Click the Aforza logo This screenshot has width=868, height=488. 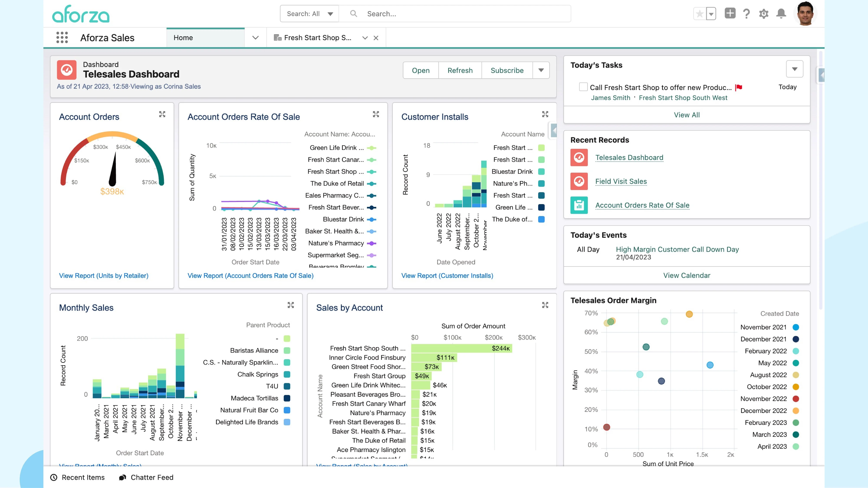(81, 14)
